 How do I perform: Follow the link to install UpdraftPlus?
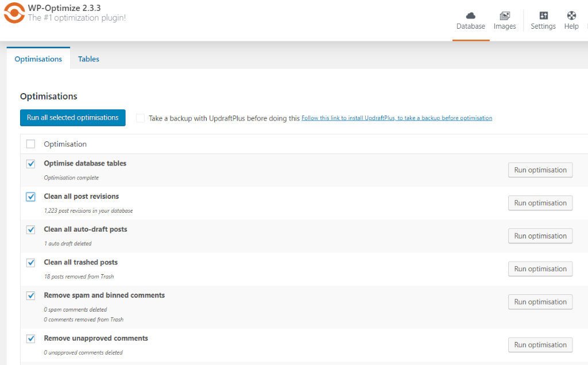[397, 118]
